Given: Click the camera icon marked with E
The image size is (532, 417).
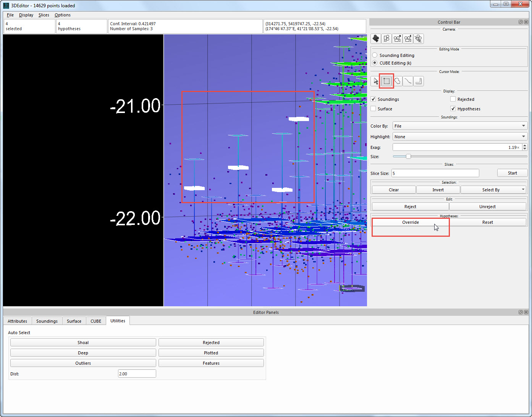Looking at the screenshot, I should tap(408, 39).
